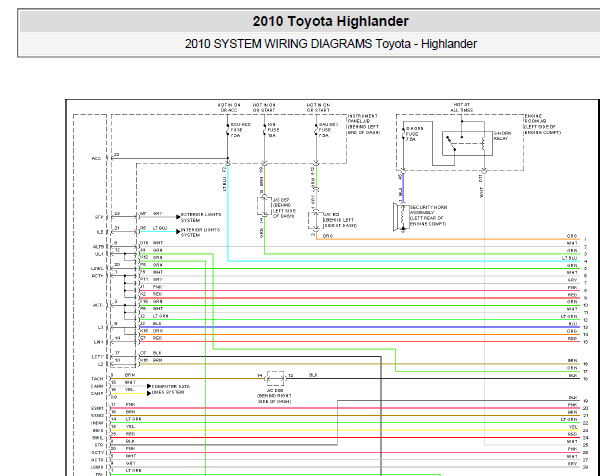Click the S-HORN fuse 7.5A label
Image resolution: width=600 pixels, height=476 pixels.
(414, 134)
